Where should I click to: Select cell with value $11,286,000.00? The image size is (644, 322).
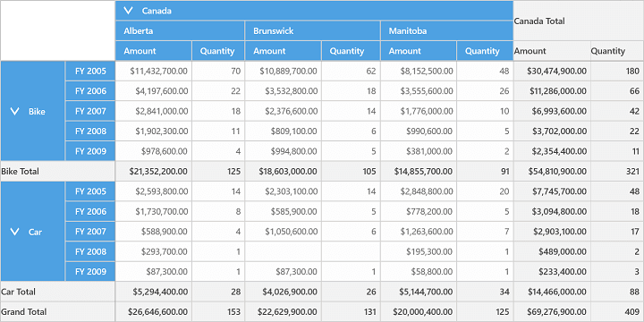552,91
